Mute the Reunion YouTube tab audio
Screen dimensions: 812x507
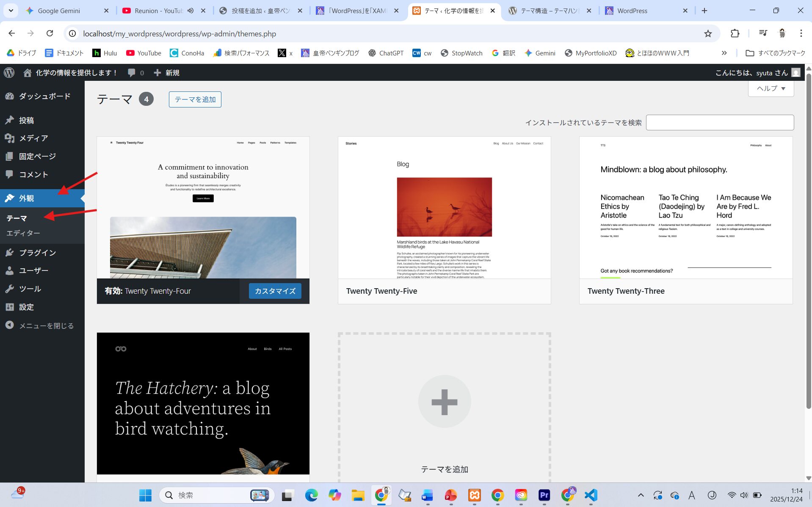pos(191,11)
